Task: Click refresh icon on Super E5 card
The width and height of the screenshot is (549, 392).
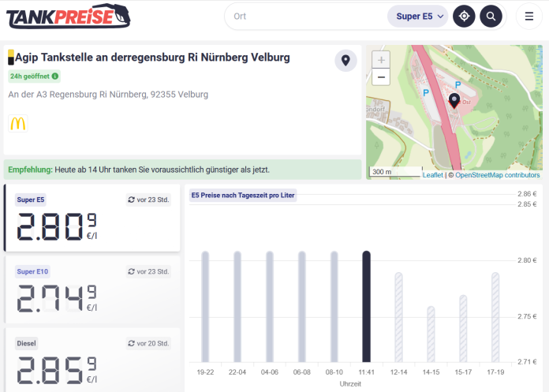Action: click(x=131, y=200)
